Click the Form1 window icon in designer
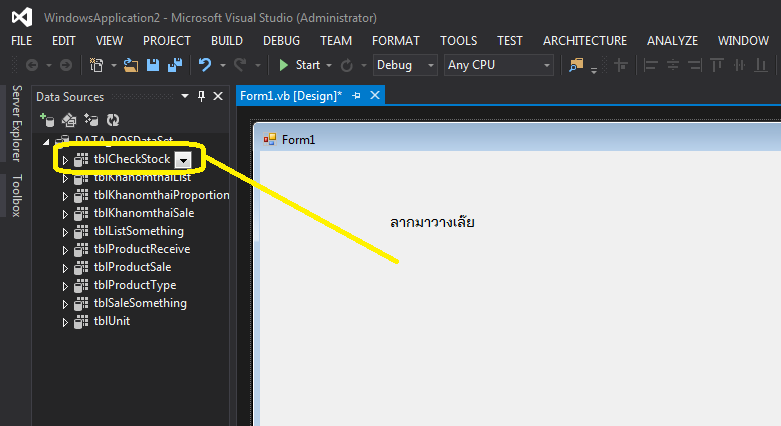The image size is (781, 426). point(270,140)
